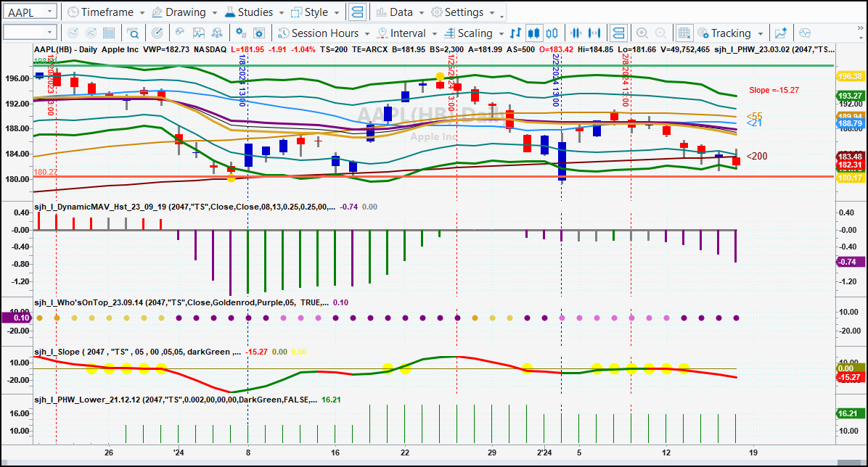Click the add chart icon with plus

pyautogui.click(x=780, y=33)
